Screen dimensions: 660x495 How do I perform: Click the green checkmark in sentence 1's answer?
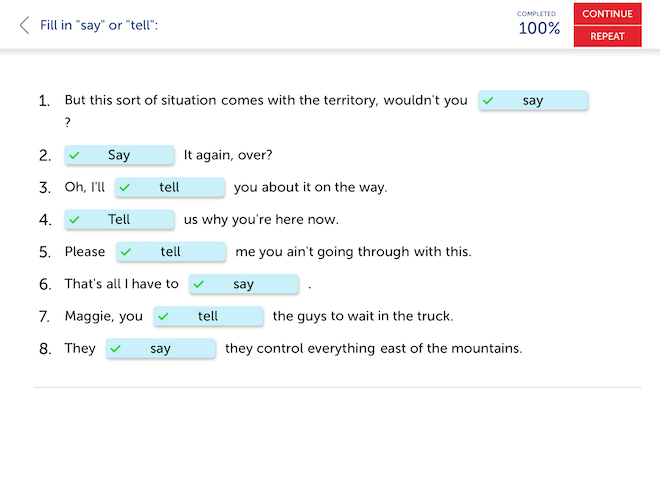(x=488, y=101)
